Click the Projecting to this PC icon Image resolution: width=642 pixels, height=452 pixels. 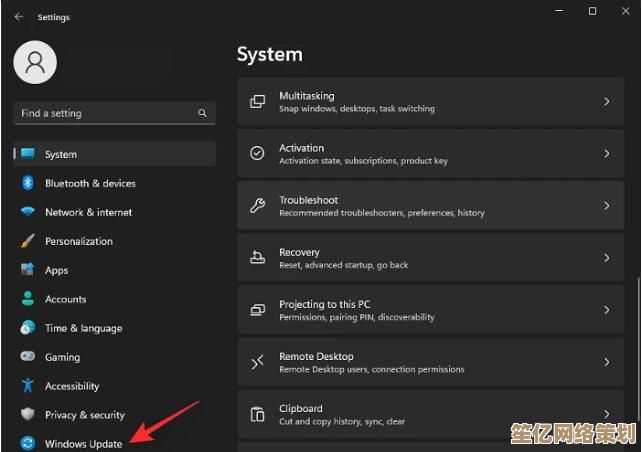258,310
